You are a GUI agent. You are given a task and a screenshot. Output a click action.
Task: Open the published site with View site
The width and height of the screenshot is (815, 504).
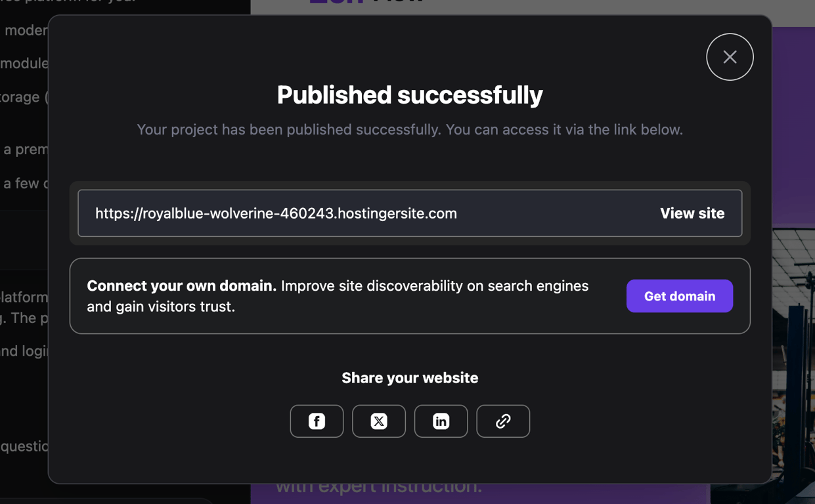click(x=692, y=213)
